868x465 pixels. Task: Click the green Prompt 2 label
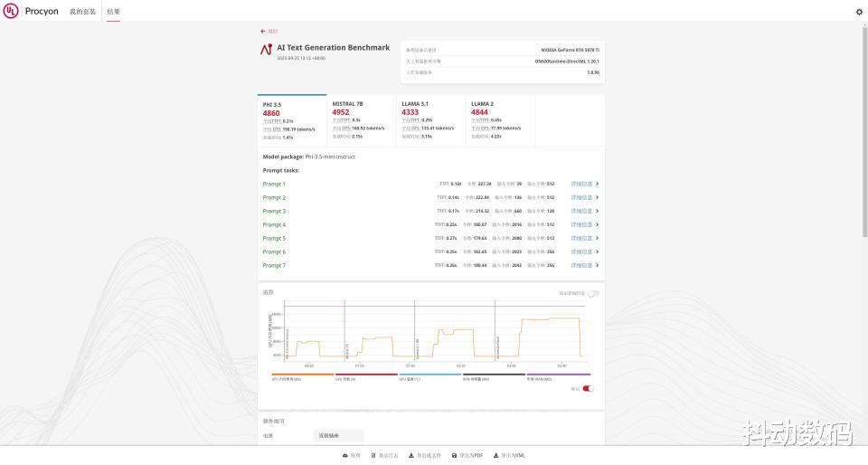coord(274,197)
